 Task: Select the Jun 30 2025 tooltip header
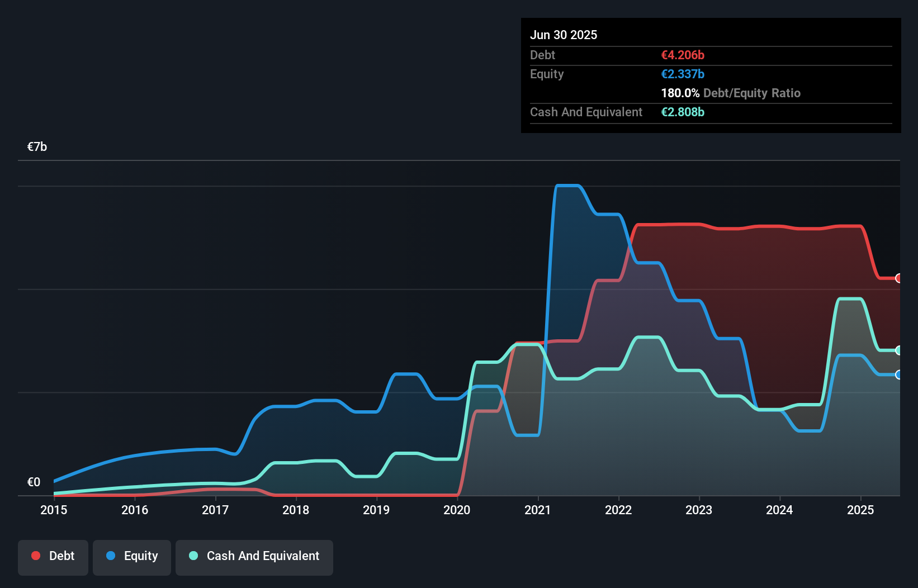tap(564, 35)
